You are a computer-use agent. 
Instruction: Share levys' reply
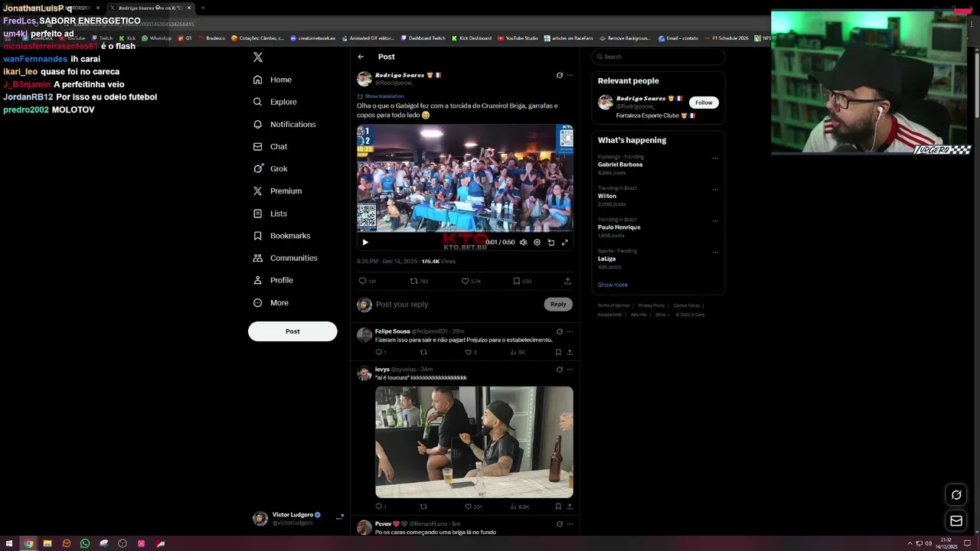coord(570,507)
